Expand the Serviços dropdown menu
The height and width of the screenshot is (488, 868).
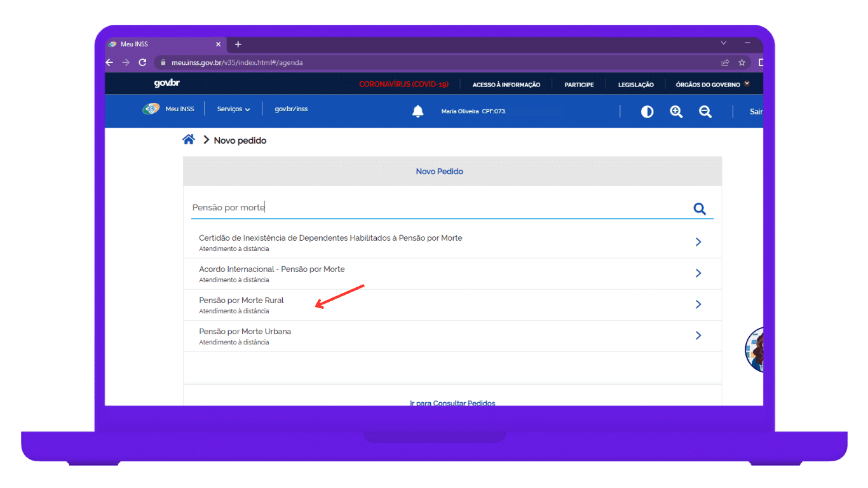[233, 109]
